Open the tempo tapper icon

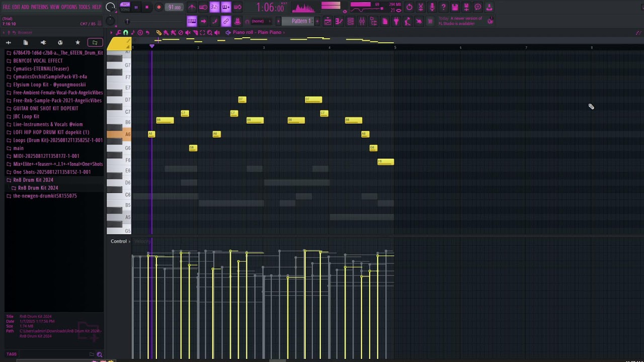tap(408, 21)
